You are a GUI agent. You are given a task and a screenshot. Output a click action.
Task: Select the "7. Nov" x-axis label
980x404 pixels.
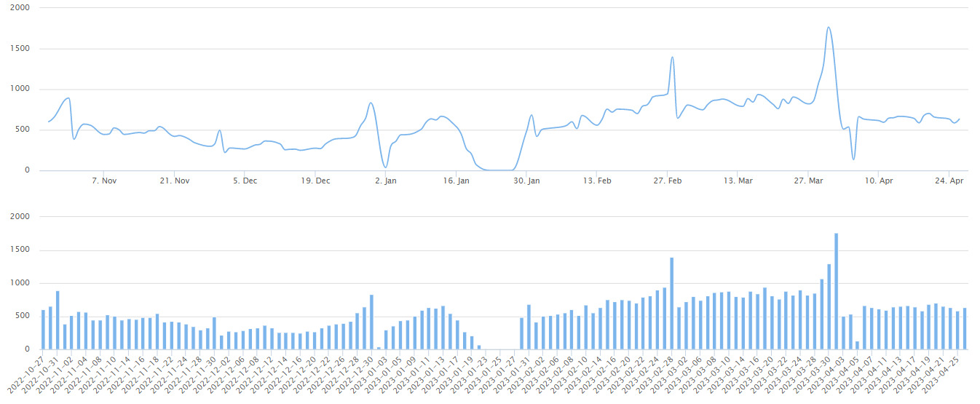[104, 181]
